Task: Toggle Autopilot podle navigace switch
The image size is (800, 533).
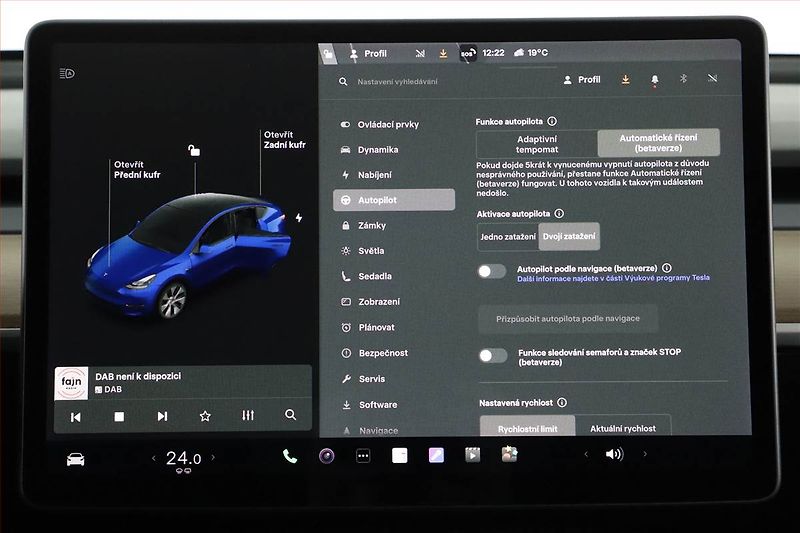Action: pos(492,271)
